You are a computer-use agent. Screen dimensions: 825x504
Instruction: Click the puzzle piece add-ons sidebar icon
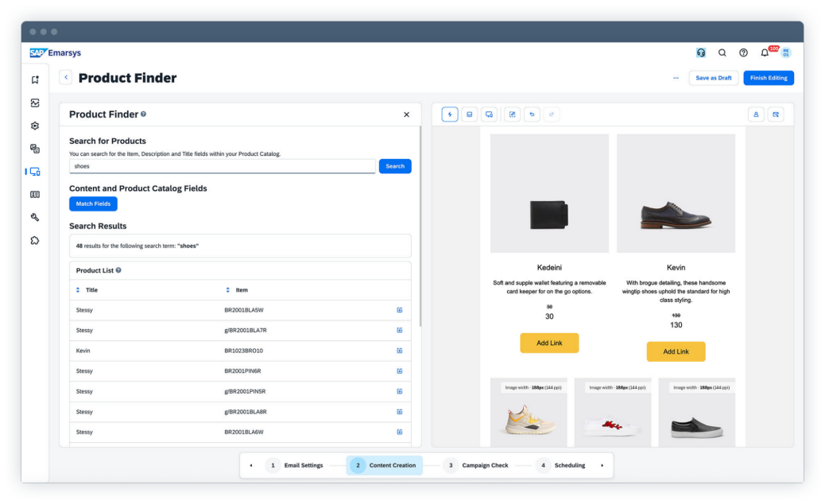(35, 240)
